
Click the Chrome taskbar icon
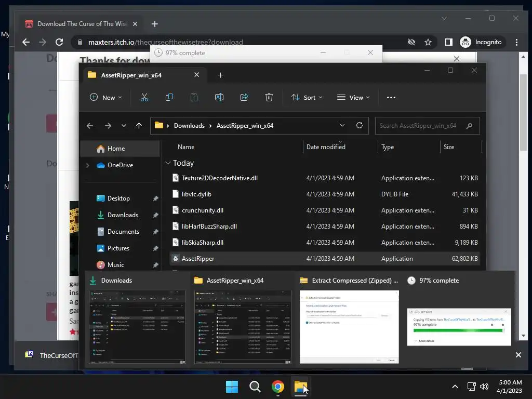tap(277, 387)
